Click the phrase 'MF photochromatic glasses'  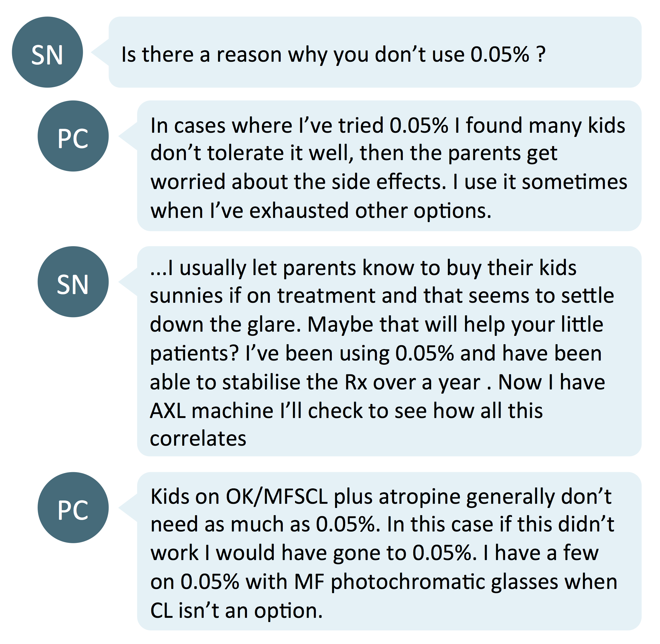click(426, 582)
